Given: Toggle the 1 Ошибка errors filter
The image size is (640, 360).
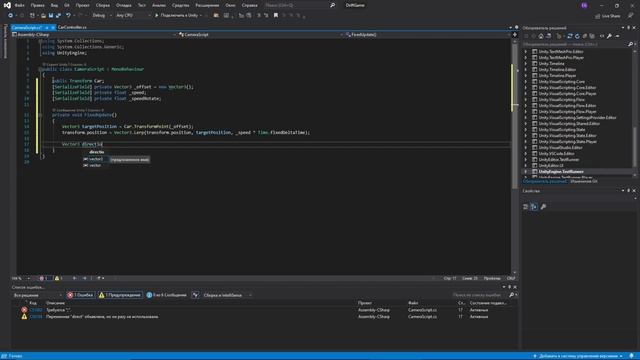Looking at the screenshot, I should (x=80, y=295).
